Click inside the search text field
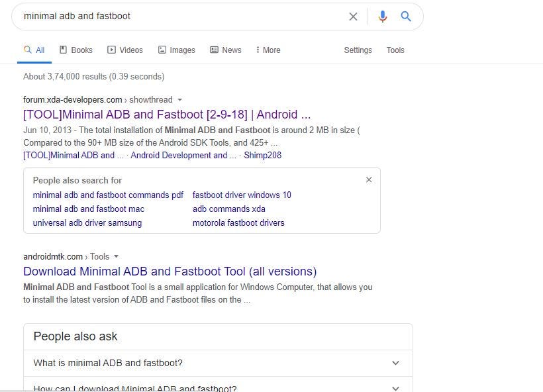This screenshot has width=543, height=392. [180, 17]
